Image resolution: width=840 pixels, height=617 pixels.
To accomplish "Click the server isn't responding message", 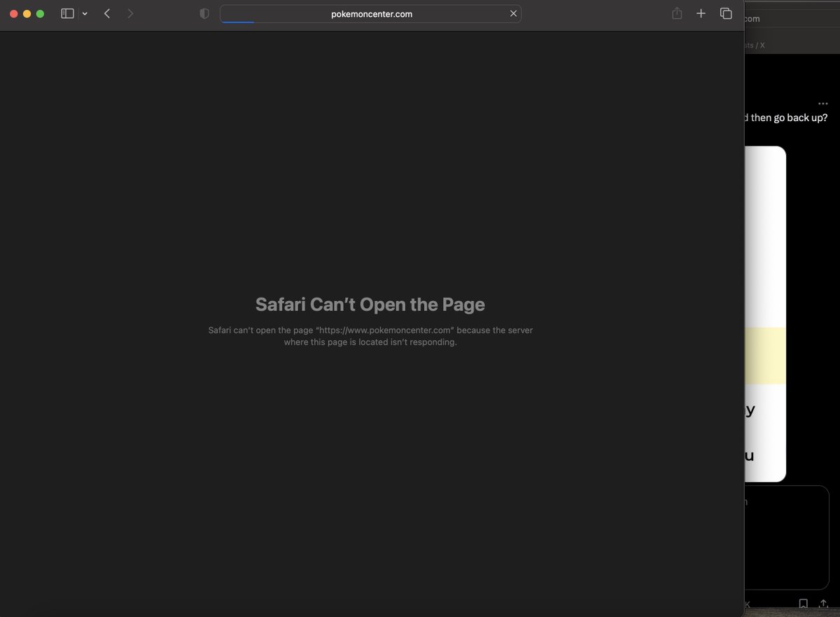I will click(370, 336).
